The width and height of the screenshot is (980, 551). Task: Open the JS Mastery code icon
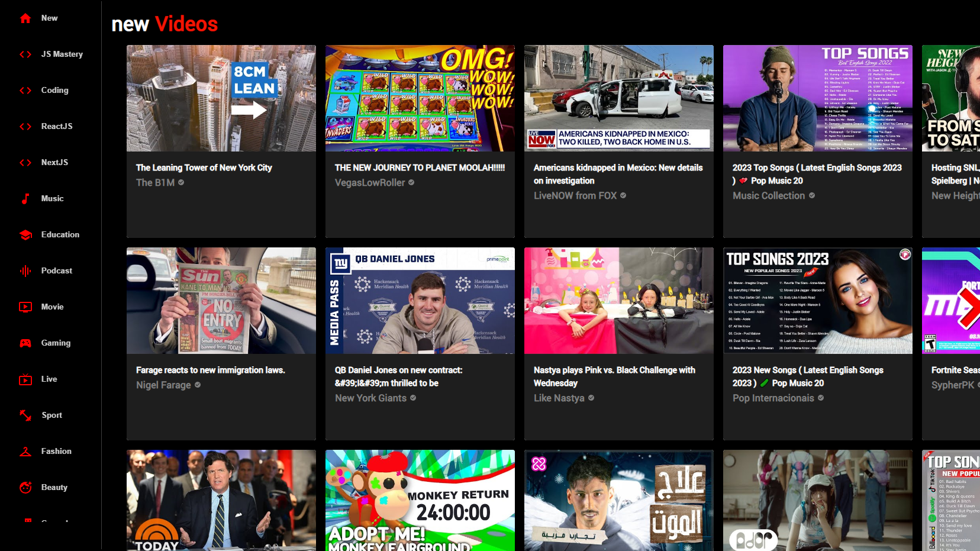(24, 54)
